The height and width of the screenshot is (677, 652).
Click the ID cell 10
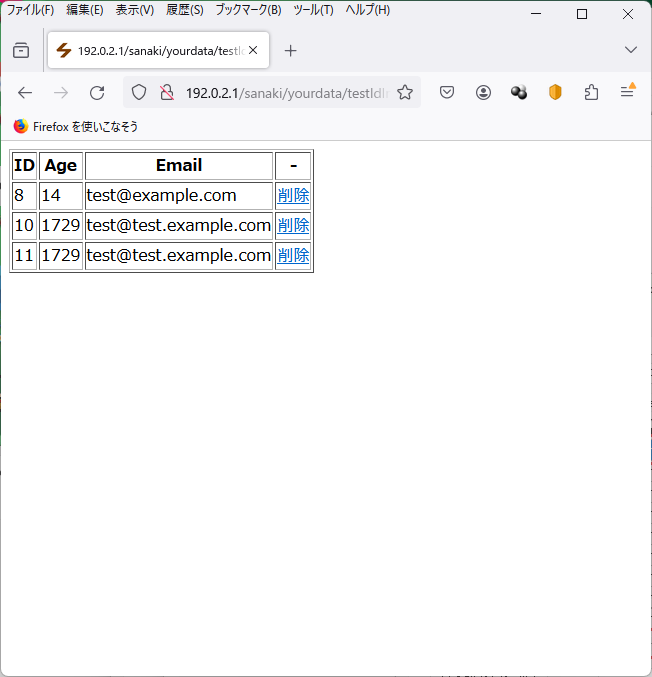(24, 225)
